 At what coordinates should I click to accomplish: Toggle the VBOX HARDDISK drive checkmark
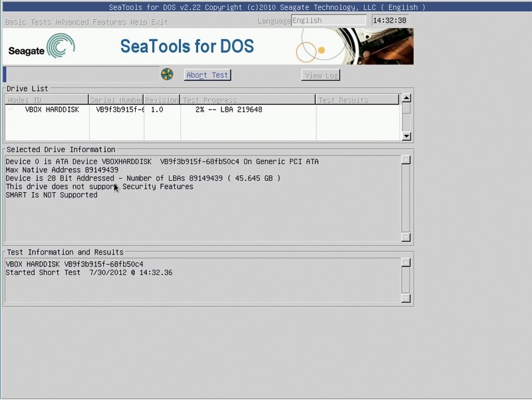tap(11, 109)
